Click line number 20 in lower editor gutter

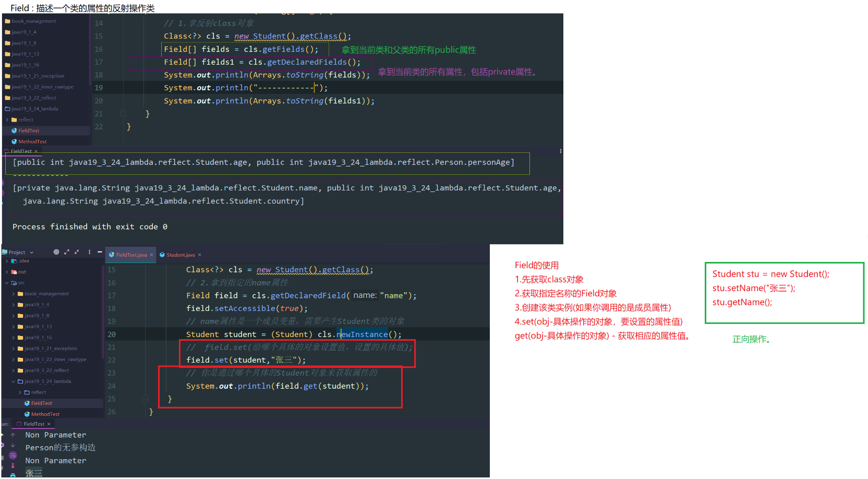coord(112,334)
